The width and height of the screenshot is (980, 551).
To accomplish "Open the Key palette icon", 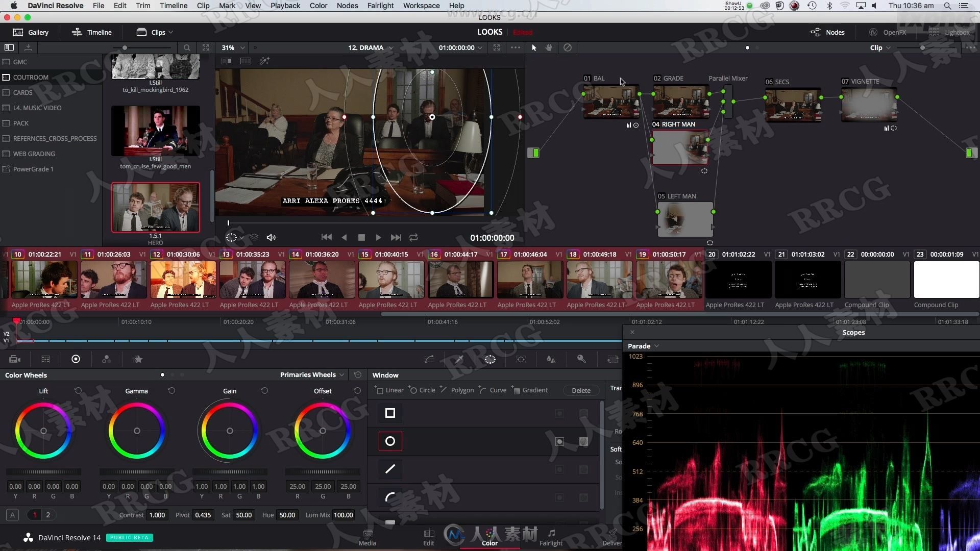I will (581, 359).
